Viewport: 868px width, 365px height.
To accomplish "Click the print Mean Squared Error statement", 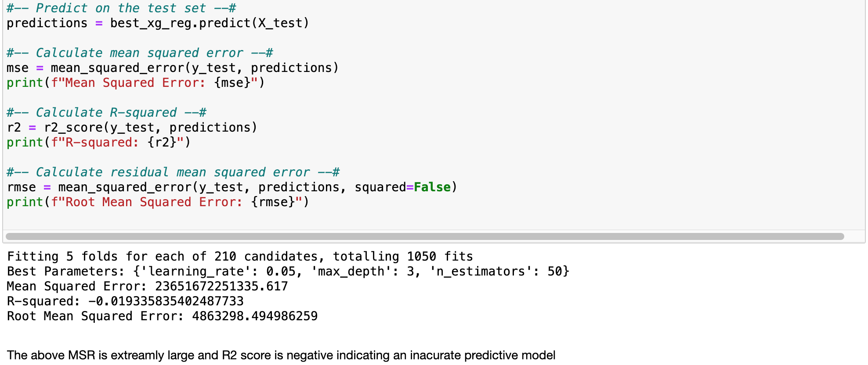I will [x=135, y=83].
